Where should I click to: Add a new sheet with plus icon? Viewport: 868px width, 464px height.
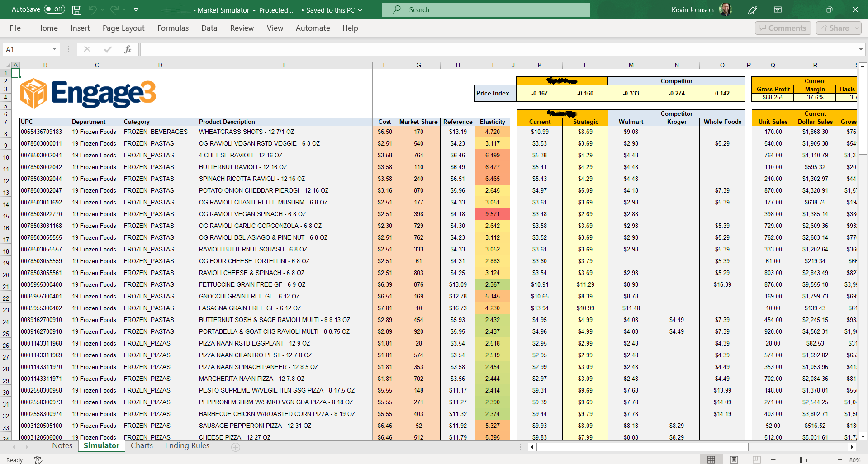pos(236,447)
